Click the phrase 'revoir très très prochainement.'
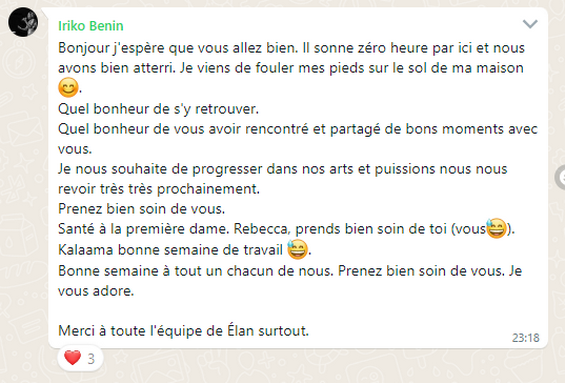 coord(159,189)
